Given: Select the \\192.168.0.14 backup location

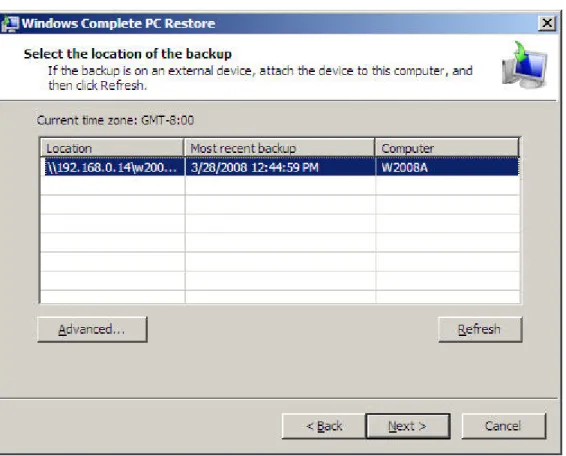Looking at the screenshot, I should [113, 168].
